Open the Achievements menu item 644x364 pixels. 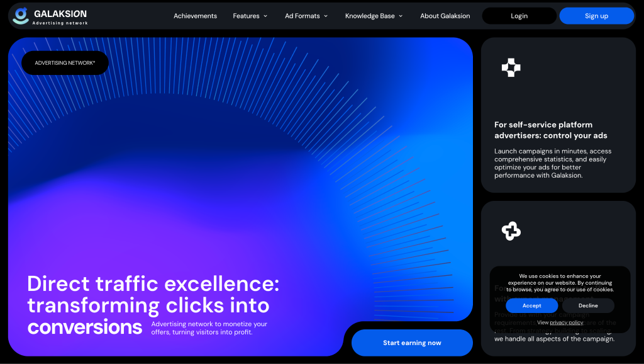195,16
